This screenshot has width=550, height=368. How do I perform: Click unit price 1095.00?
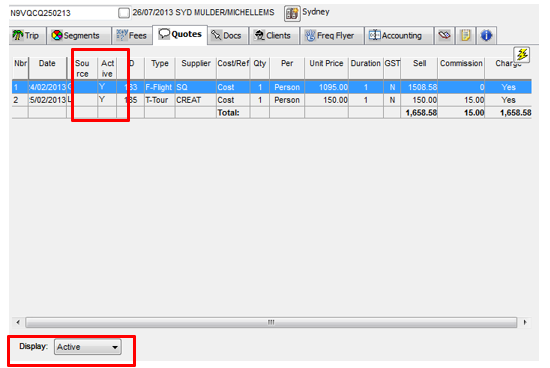pyautogui.click(x=327, y=87)
